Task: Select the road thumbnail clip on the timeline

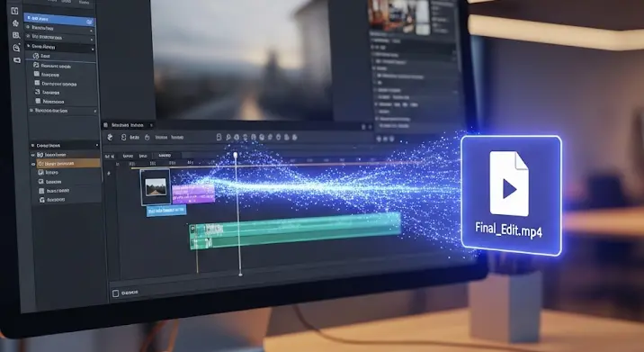Action: (156, 187)
